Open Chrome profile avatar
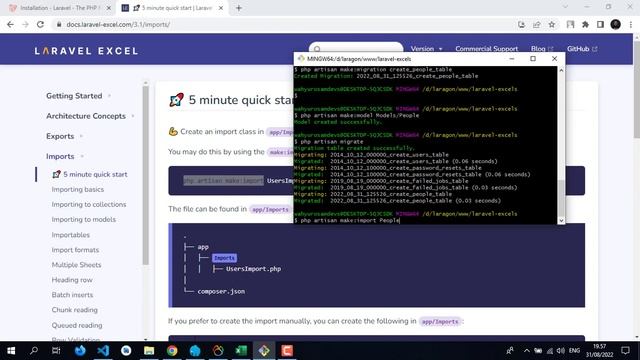Screen dimensions: 640x360 pos(616,24)
